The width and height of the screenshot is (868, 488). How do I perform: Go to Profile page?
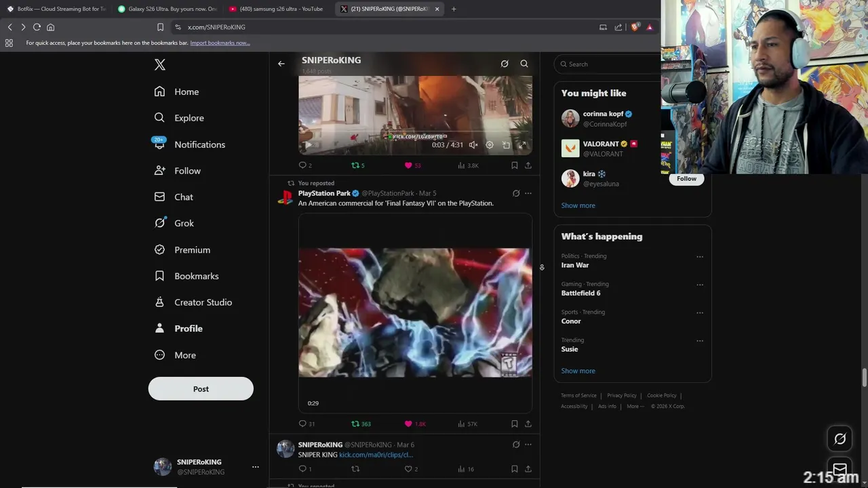click(x=179, y=329)
